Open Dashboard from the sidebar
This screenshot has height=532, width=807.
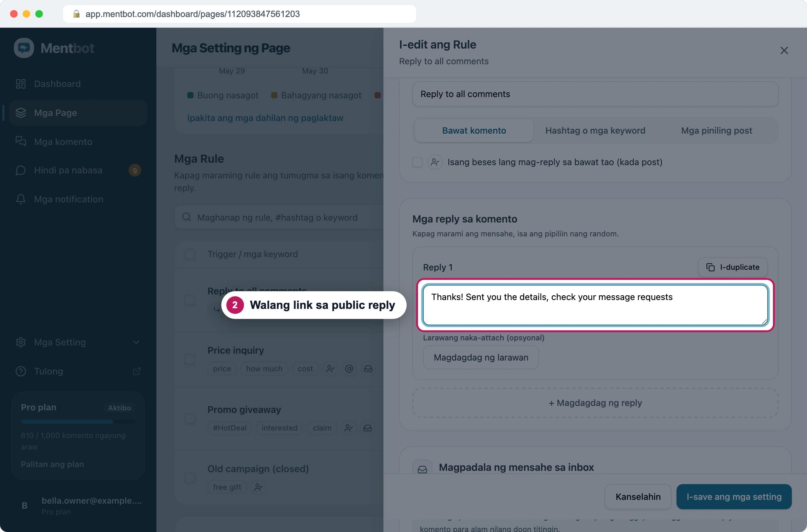(x=78, y=84)
